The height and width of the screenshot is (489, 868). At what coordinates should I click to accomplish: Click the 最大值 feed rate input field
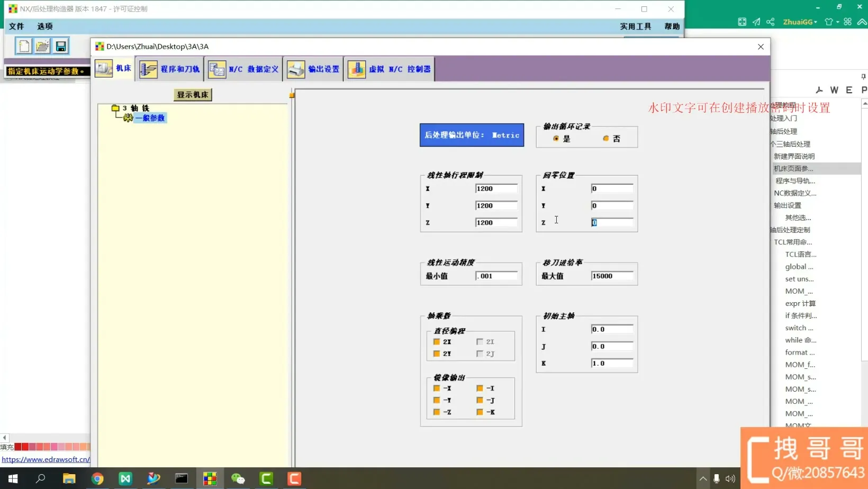612,276
